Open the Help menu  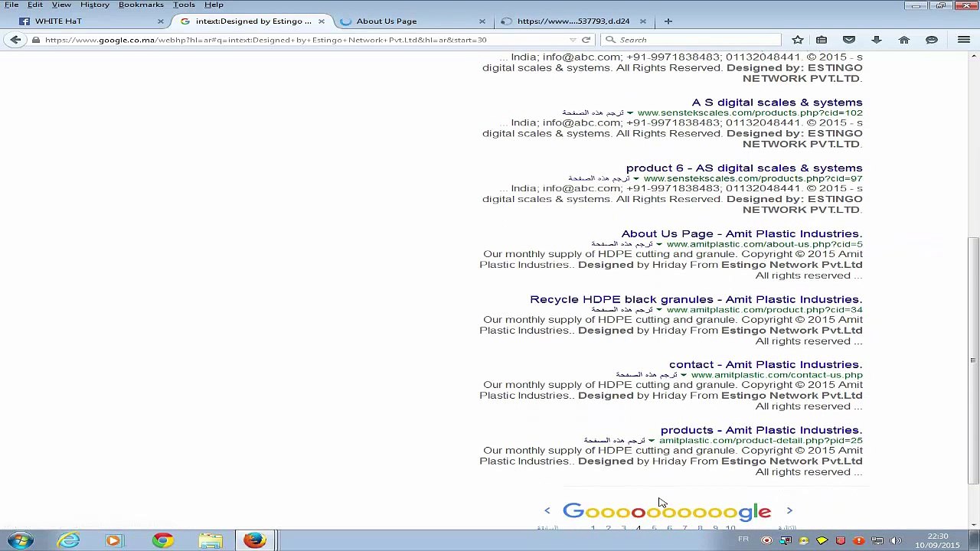tap(214, 5)
